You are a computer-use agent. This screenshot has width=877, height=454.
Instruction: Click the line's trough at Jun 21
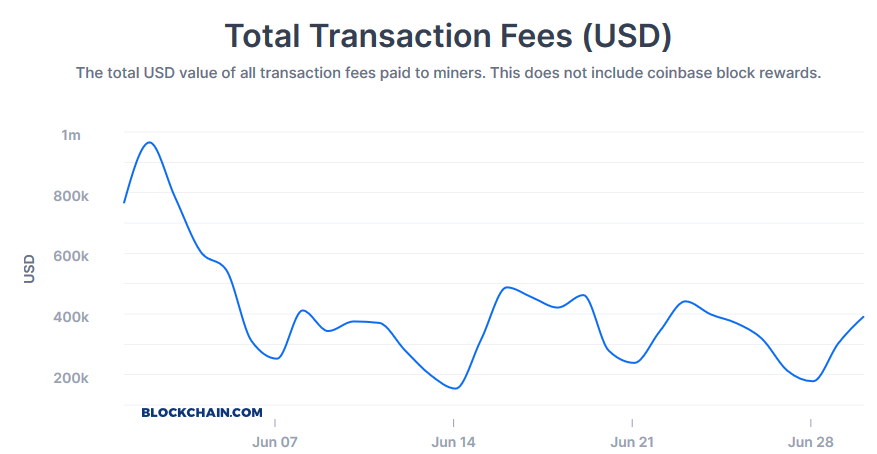pos(633,362)
